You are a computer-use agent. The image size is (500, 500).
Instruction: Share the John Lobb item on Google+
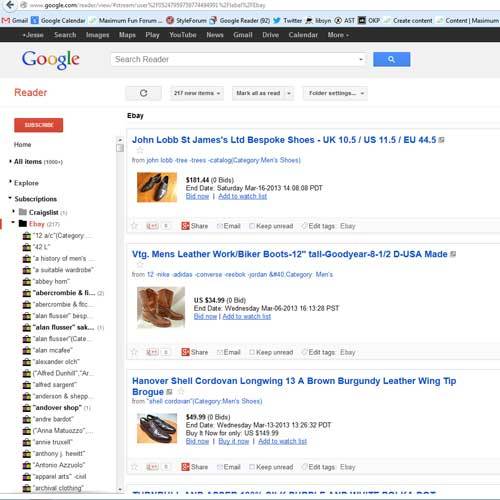point(195,226)
